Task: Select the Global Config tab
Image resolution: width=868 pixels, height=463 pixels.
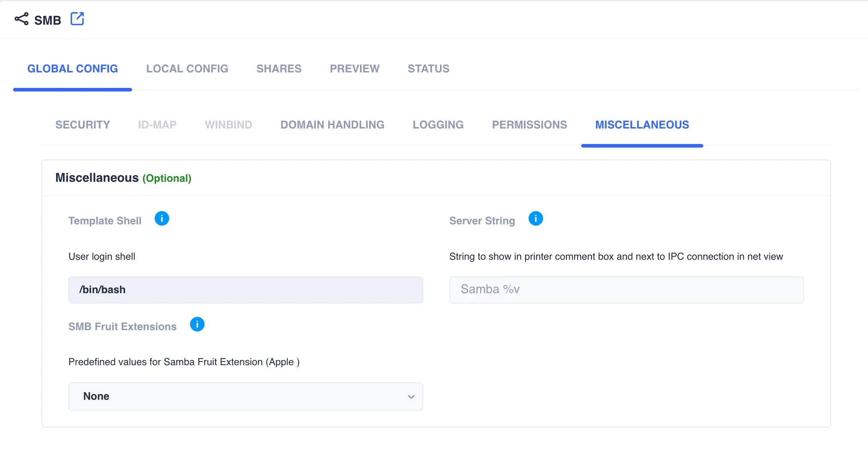Action: [72, 68]
